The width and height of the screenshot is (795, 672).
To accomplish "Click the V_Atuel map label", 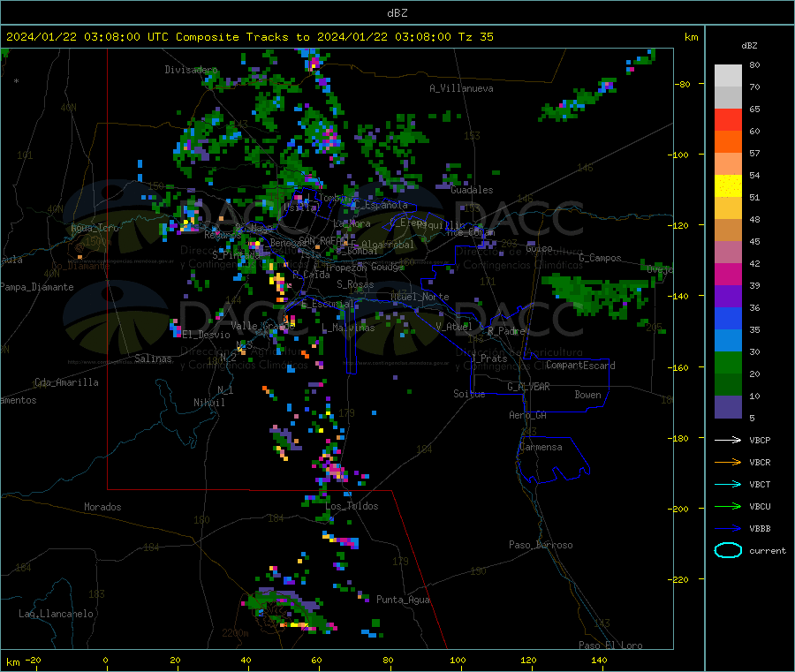I will click(454, 327).
